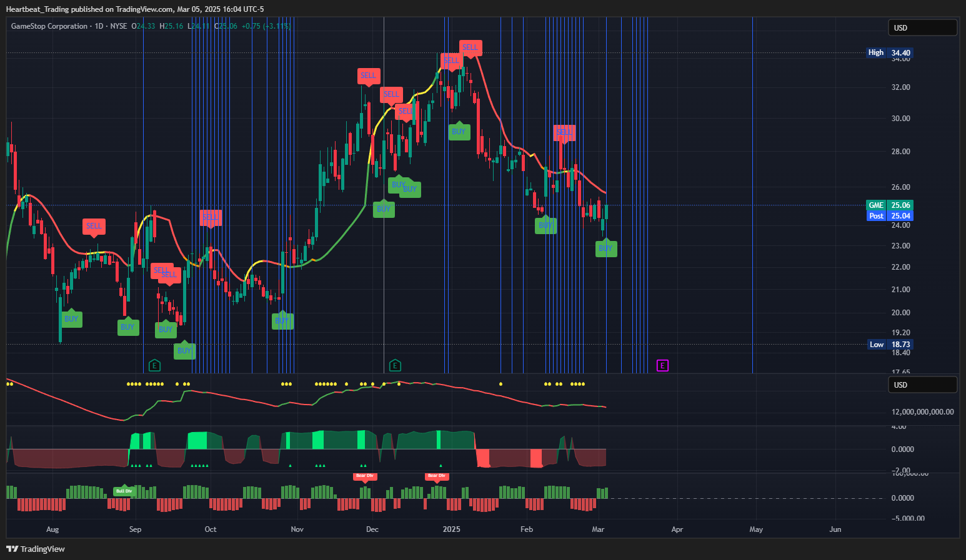Click the 26.00 price axis value

point(901,187)
